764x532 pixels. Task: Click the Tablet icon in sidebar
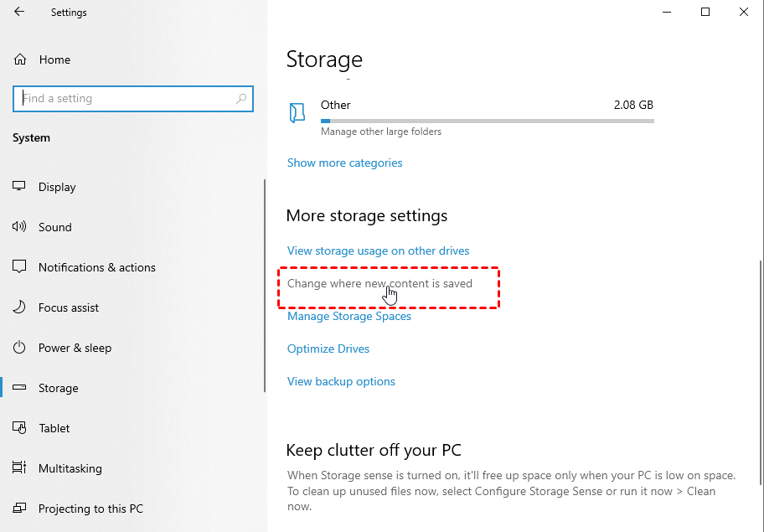[20, 428]
